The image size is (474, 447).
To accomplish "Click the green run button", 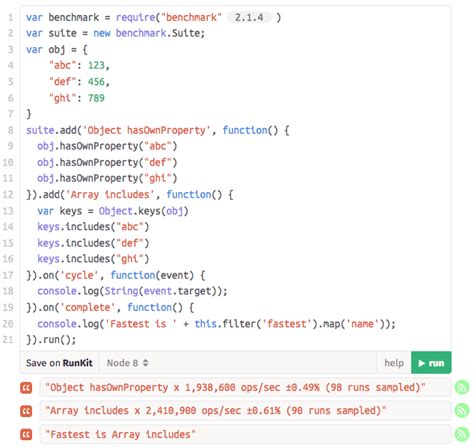I will tap(431, 362).
